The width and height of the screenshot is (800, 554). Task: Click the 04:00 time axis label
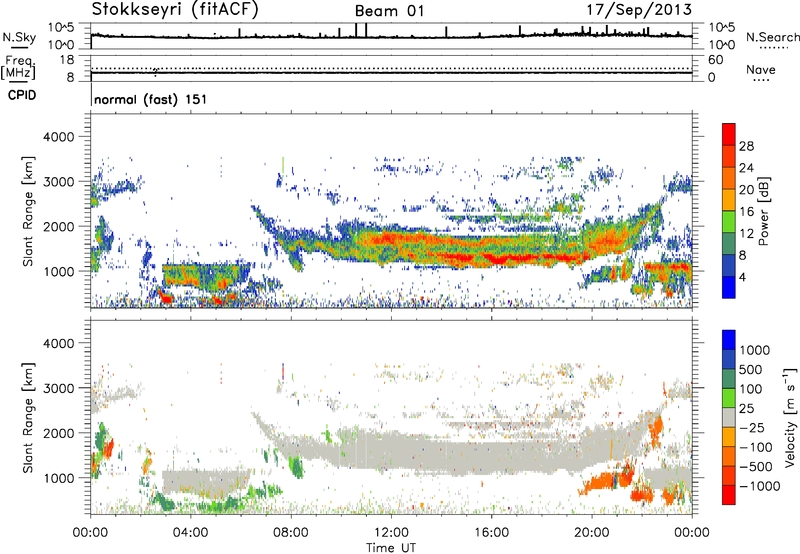click(x=191, y=533)
